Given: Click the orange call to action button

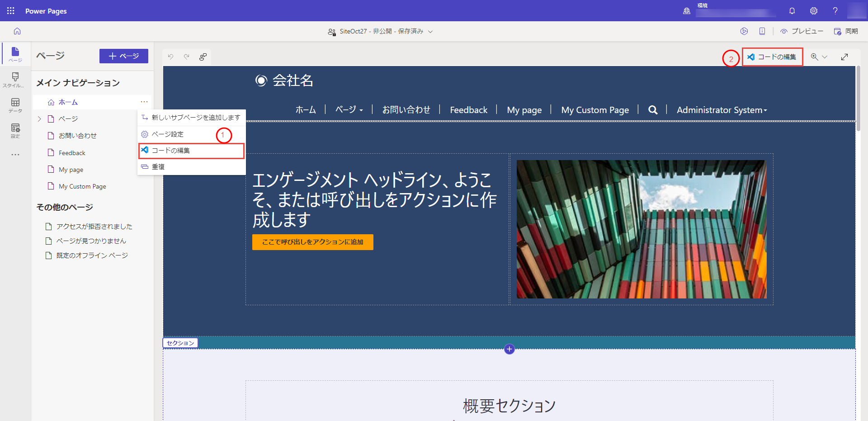Looking at the screenshot, I should pyautogui.click(x=313, y=242).
